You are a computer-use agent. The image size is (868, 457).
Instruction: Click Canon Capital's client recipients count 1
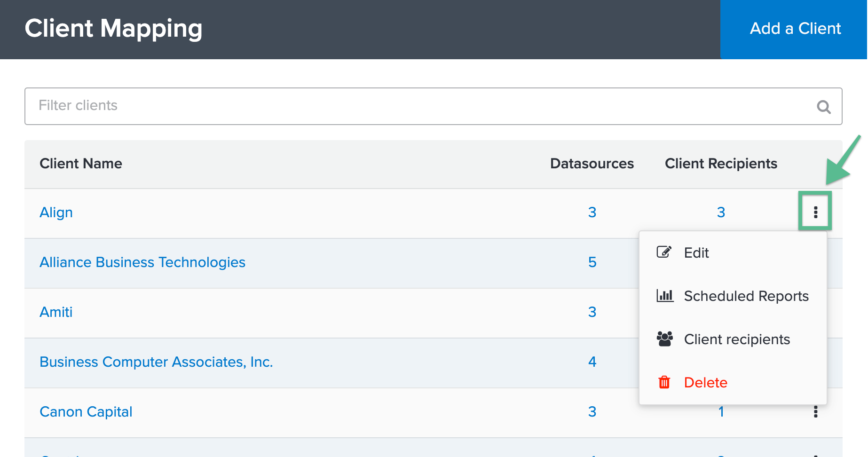click(721, 412)
